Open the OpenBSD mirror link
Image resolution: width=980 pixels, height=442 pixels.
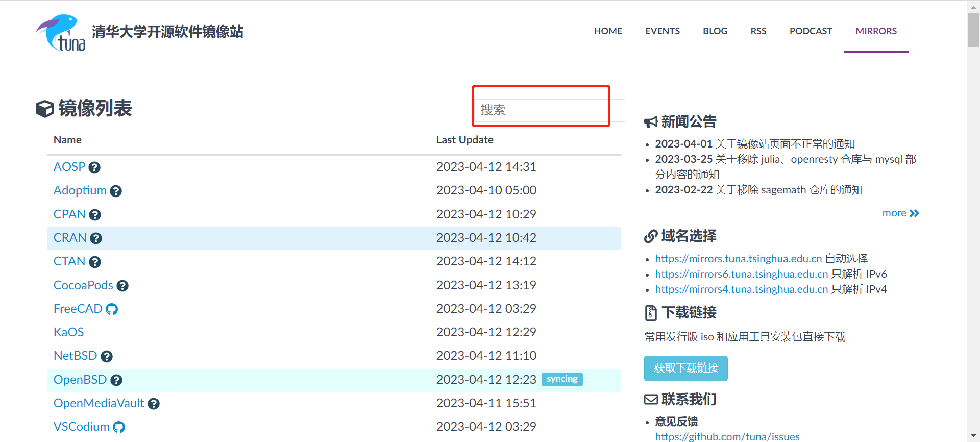pyautogui.click(x=80, y=380)
